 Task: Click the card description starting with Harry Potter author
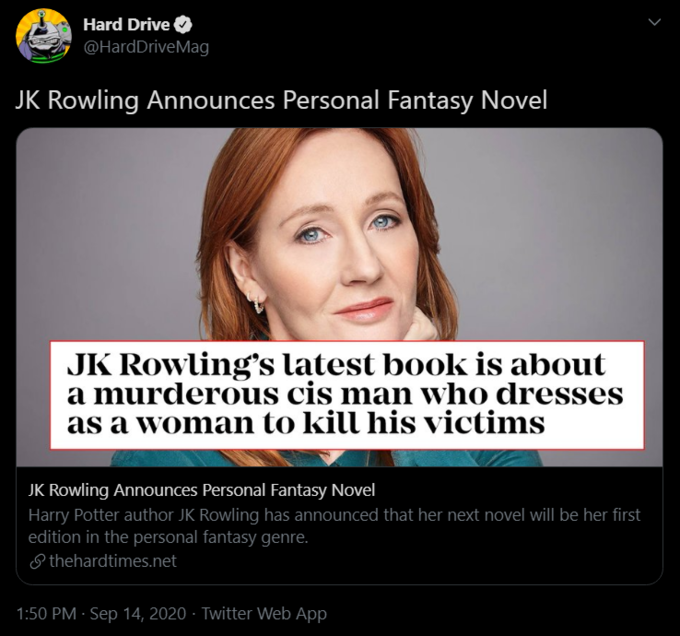(334, 526)
